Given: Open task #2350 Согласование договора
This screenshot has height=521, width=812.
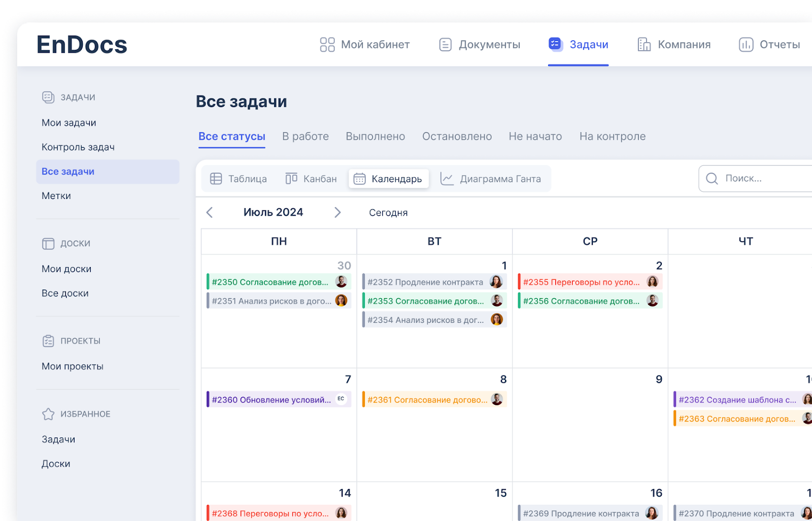Looking at the screenshot, I should tap(279, 282).
